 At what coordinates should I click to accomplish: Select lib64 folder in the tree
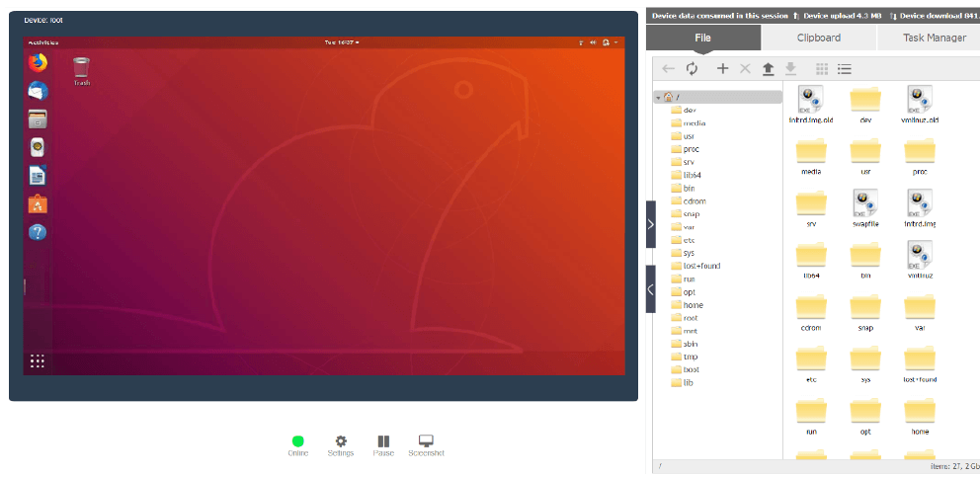(687, 175)
